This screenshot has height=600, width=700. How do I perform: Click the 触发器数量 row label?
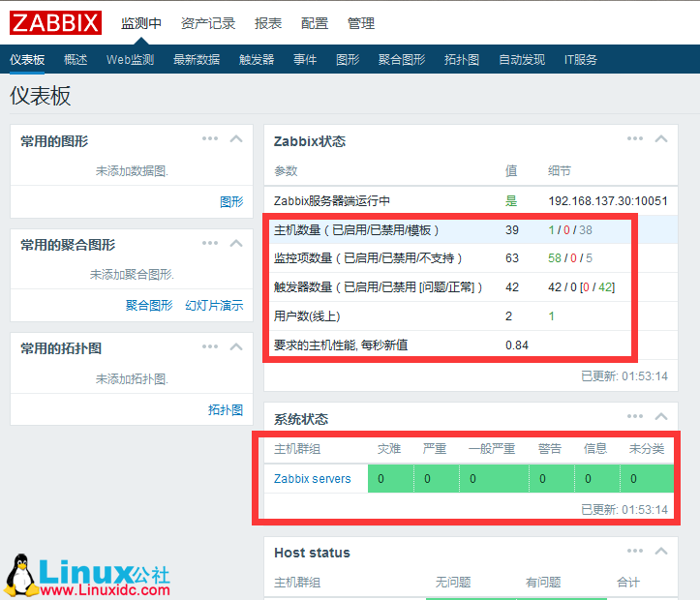pyautogui.click(x=378, y=287)
